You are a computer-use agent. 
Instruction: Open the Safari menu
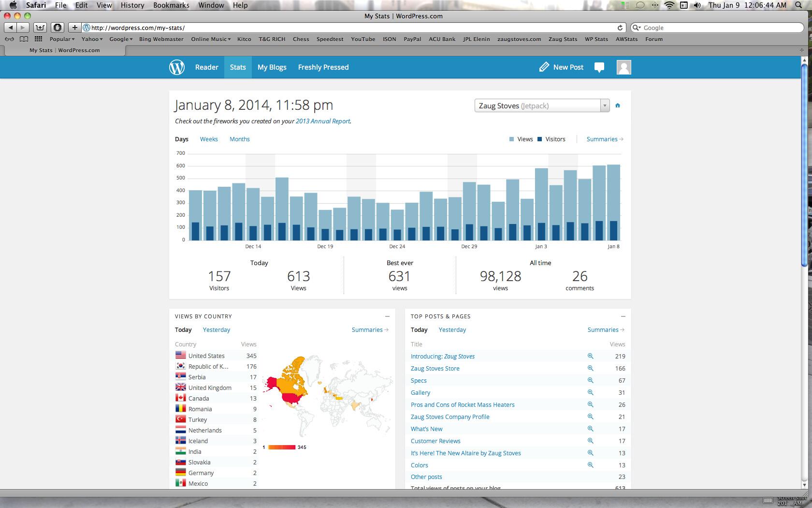tap(36, 5)
